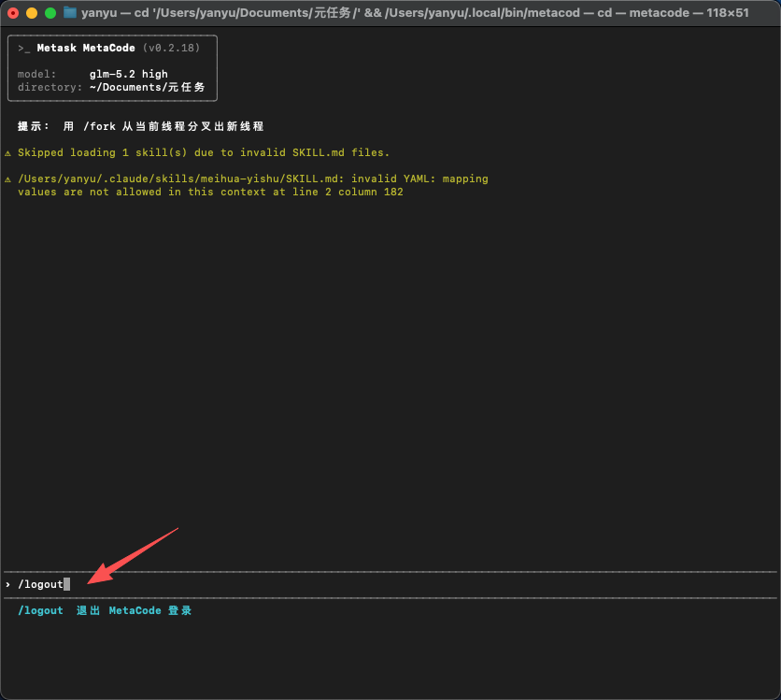Viewport: 781px width, 700px height.
Task: Click the 'directory:' label in banner
Action: point(50,87)
